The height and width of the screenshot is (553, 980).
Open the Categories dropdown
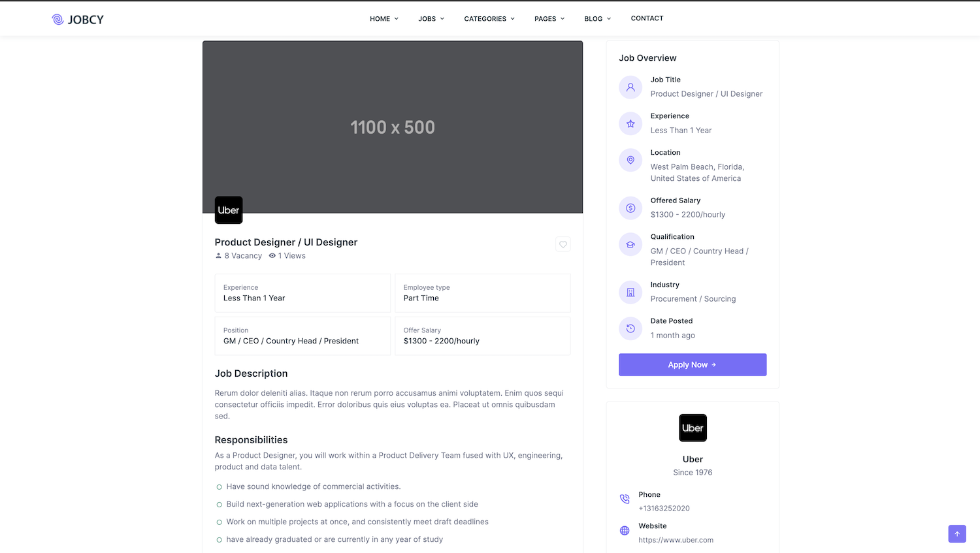coord(489,19)
